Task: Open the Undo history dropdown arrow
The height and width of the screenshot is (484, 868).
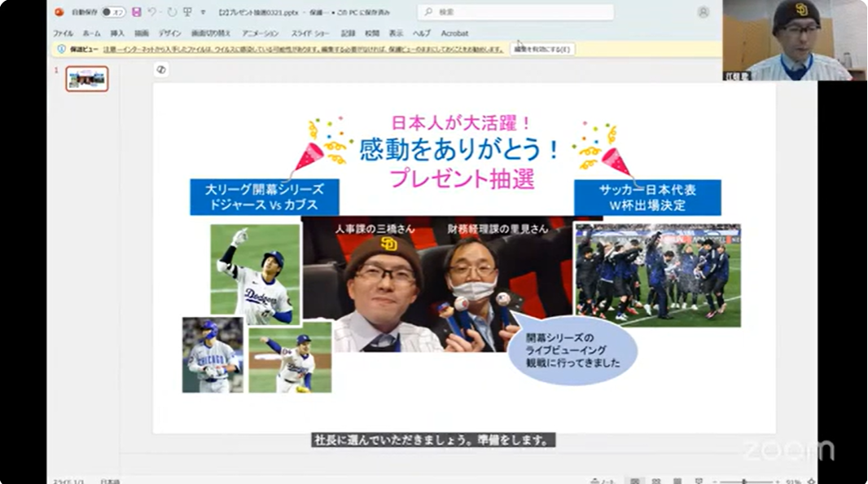Action: point(160,11)
